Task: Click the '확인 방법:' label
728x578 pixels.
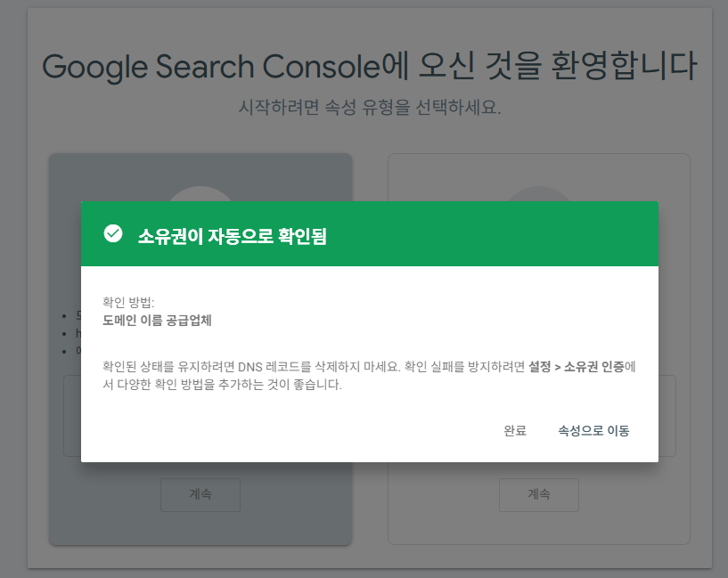Action: pos(128,303)
